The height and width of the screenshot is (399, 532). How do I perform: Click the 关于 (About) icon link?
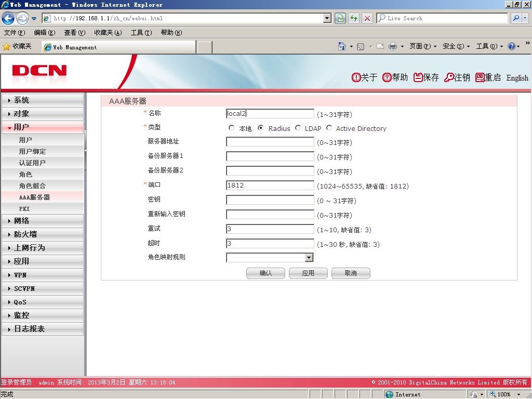click(364, 77)
